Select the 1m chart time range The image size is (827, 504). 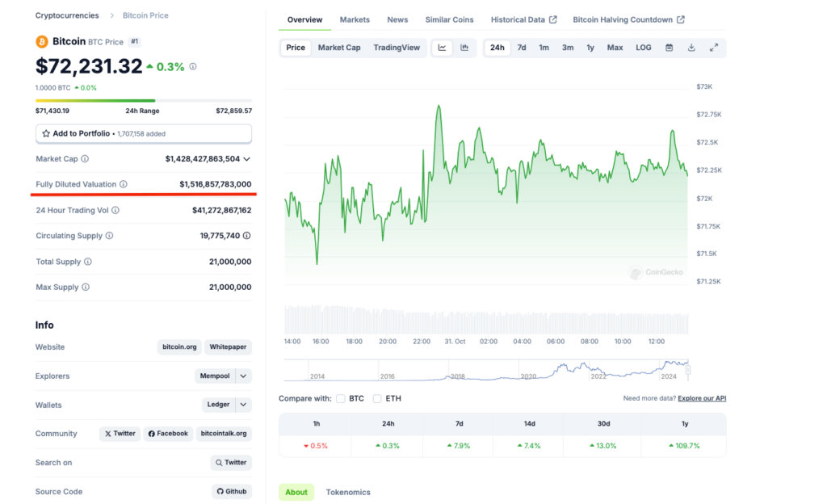tap(544, 48)
